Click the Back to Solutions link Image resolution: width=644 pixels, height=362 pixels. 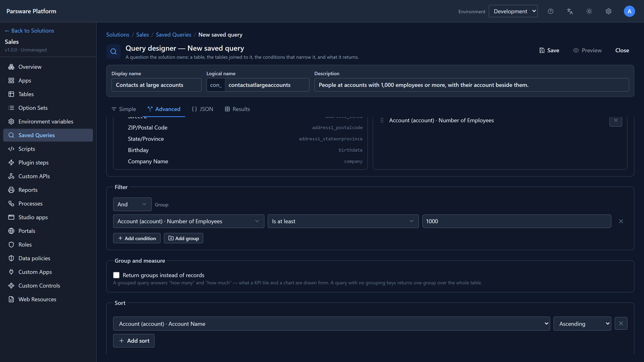click(x=30, y=31)
